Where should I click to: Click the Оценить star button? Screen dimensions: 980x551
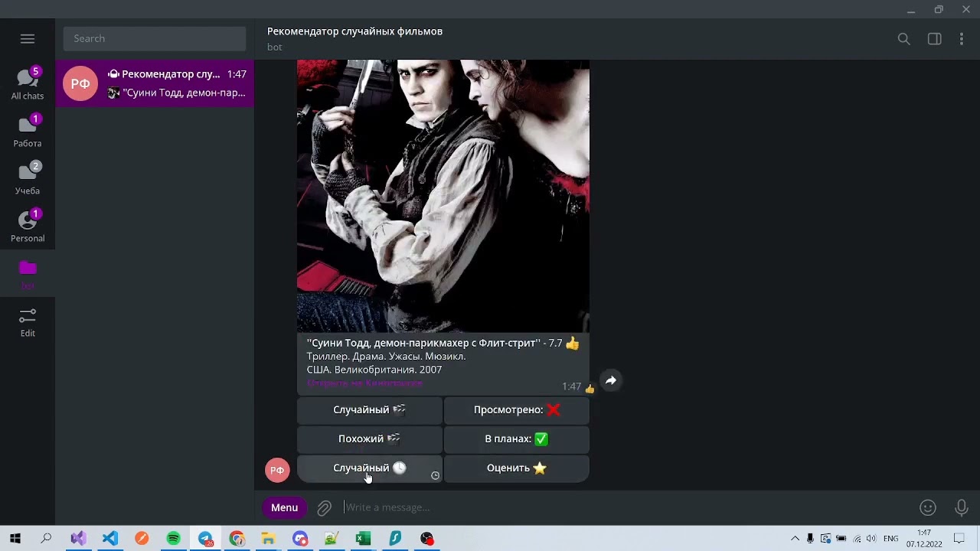pyautogui.click(x=517, y=468)
